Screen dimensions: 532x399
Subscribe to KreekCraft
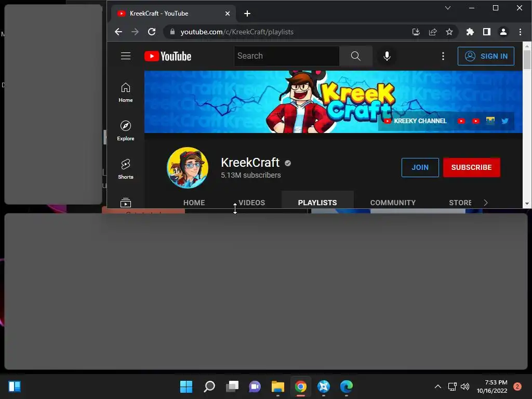472,167
